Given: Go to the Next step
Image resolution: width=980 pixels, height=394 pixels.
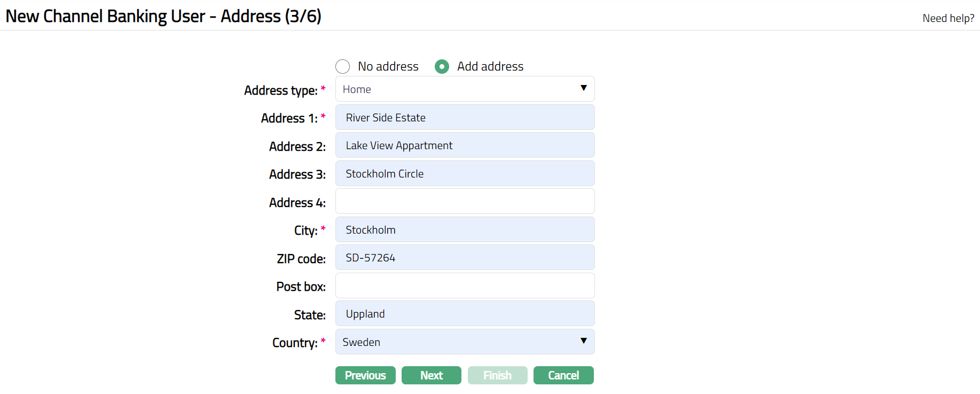Looking at the screenshot, I should (431, 375).
